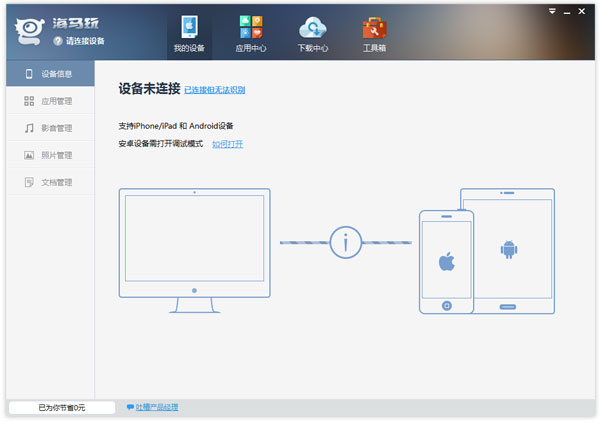This screenshot has width=600, height=423.
Task: Open the 我的设备 tab icon
Action: (189, 27)
